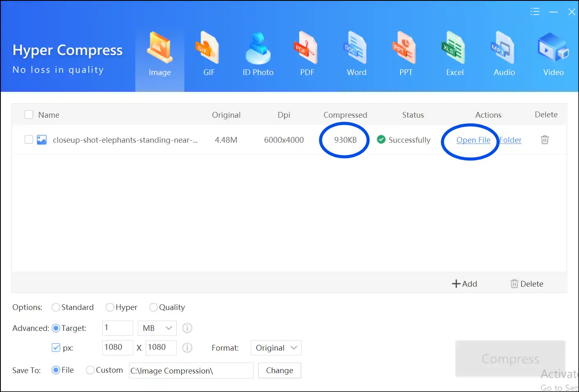Screen dimensions: 579x392
Task: Click the plus Add button
Action: pos(464,284)
